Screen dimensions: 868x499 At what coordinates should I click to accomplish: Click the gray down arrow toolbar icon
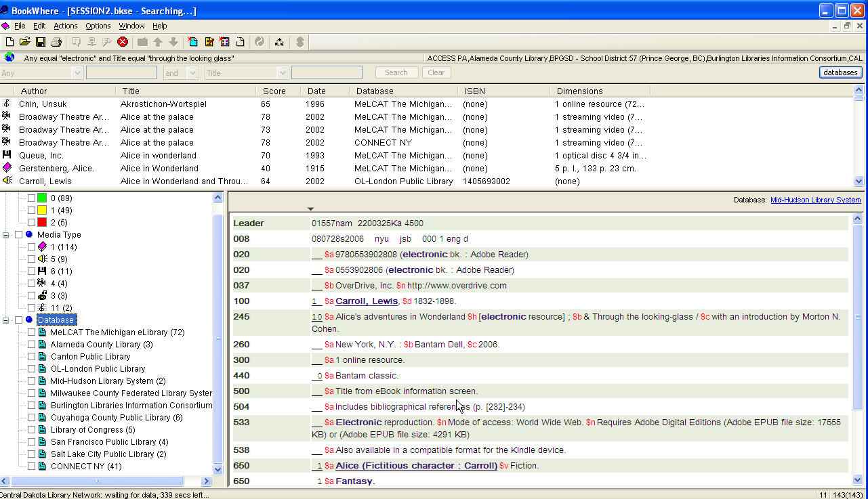coord(173,42)
